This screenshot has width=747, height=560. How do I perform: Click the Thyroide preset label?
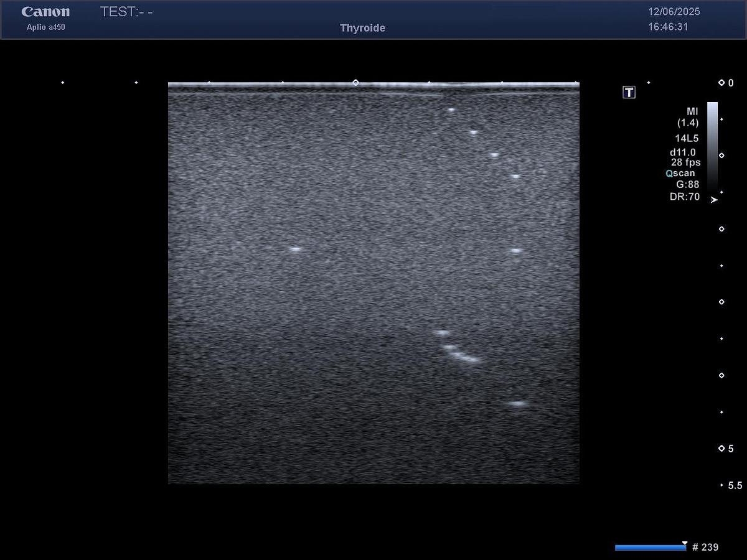(362, 28)
